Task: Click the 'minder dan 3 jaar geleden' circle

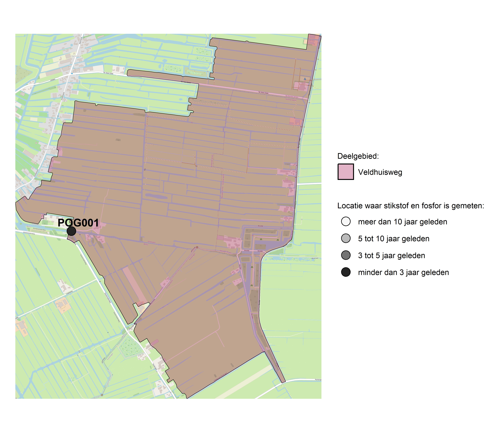Action: click(x=346, y=272)
